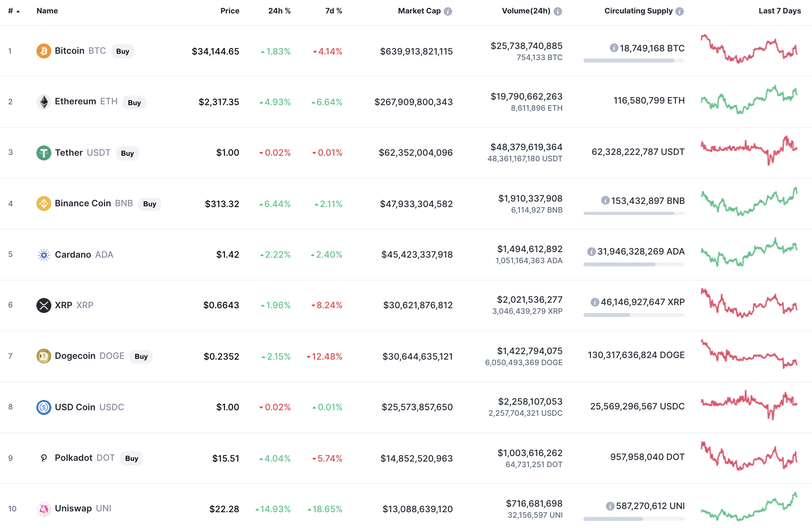
Task: Click the Uniswap logo icon
Action: (44, 509)
